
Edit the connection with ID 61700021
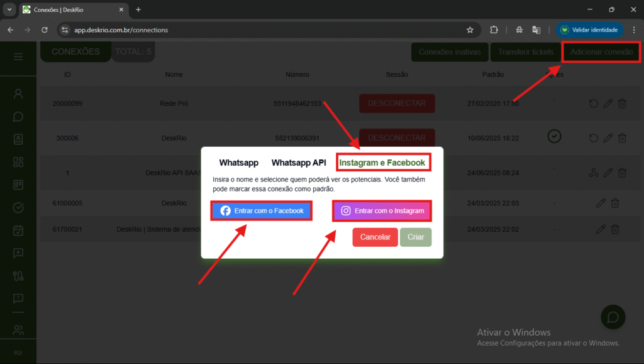click(601, 229)
